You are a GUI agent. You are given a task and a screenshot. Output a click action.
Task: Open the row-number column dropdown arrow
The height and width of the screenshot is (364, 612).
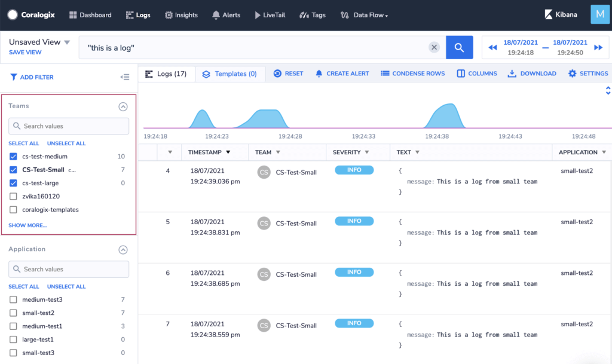(x=170, y=152)
